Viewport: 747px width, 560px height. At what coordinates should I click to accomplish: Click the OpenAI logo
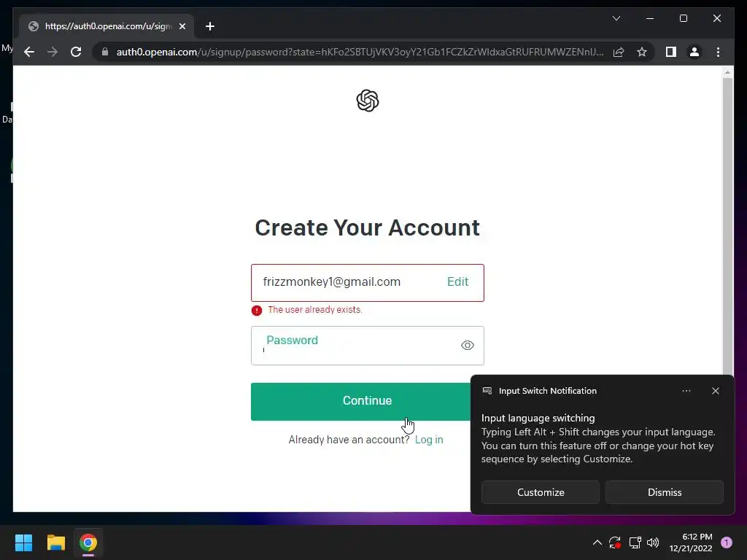[368, 101]
